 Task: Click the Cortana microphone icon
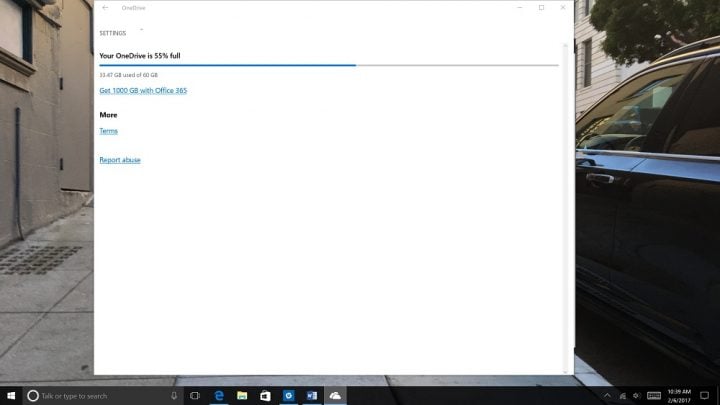174,396
